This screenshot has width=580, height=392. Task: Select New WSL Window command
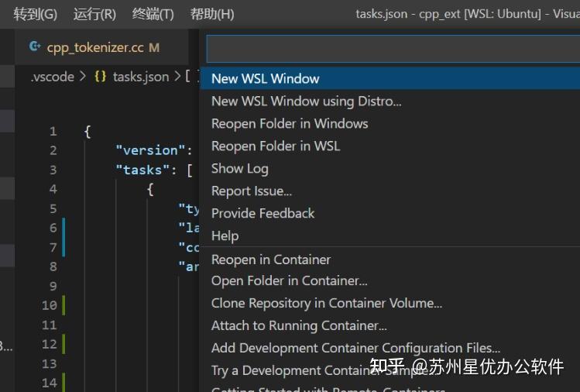[x=266, y=78]
